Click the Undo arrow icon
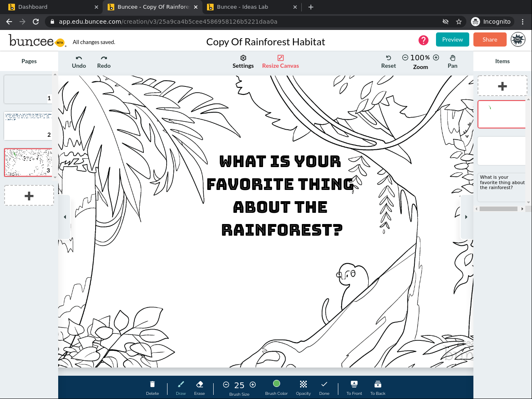The width and height of the screenshot is (532, 399). pyautogui.click(x=79, y=58)
